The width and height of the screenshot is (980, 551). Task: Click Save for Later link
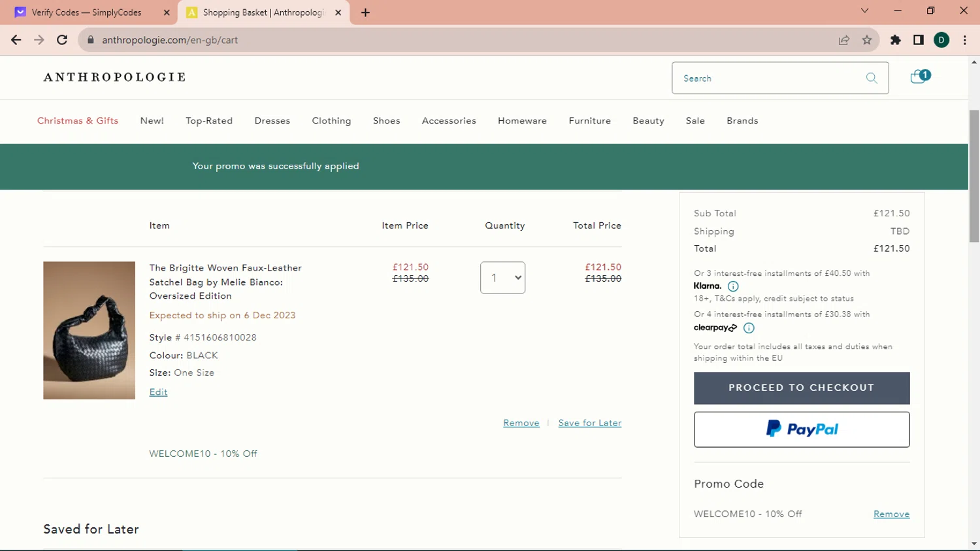tap(590, 423)
